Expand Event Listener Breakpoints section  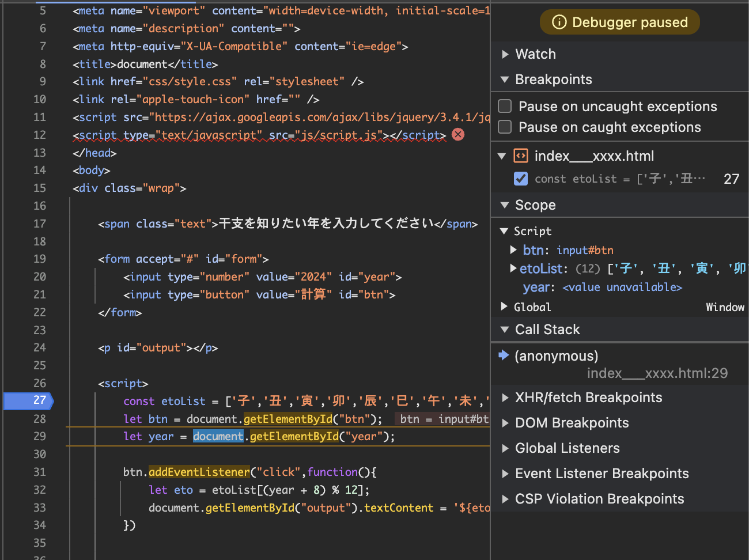(505, 474)
